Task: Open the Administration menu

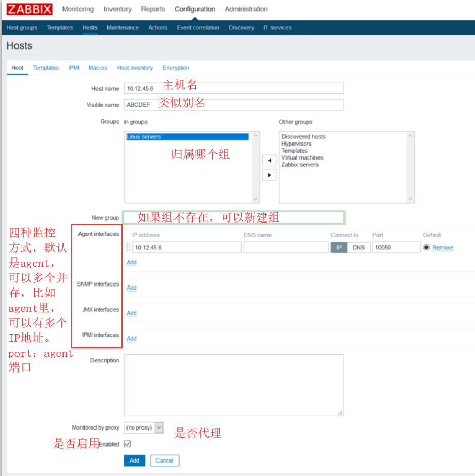Action: [246, 9]
